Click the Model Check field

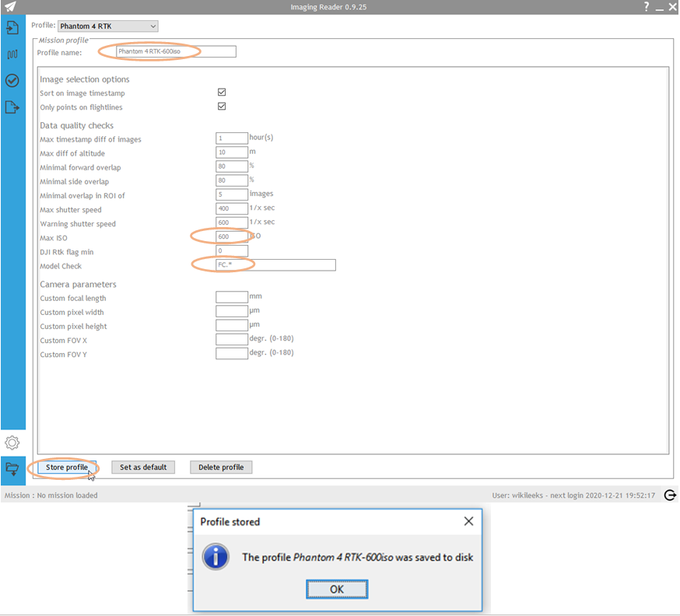(x=275, y=265)
